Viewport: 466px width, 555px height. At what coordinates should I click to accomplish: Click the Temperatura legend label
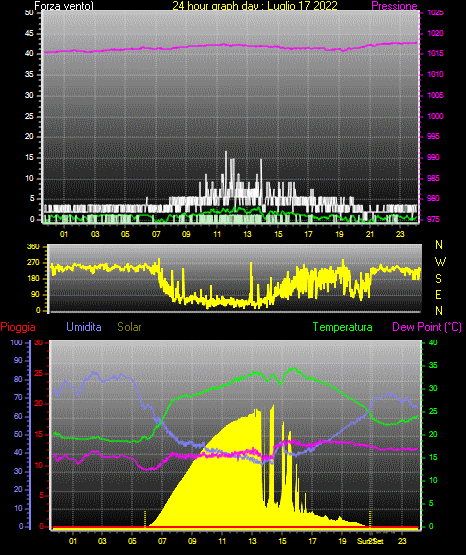click(343, 327)
